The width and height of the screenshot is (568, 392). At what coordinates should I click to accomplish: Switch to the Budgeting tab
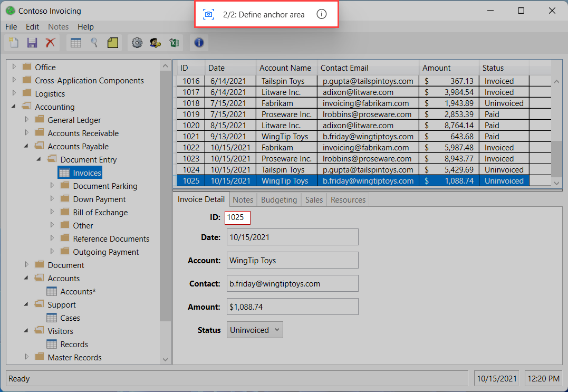[x=278, y=199]
